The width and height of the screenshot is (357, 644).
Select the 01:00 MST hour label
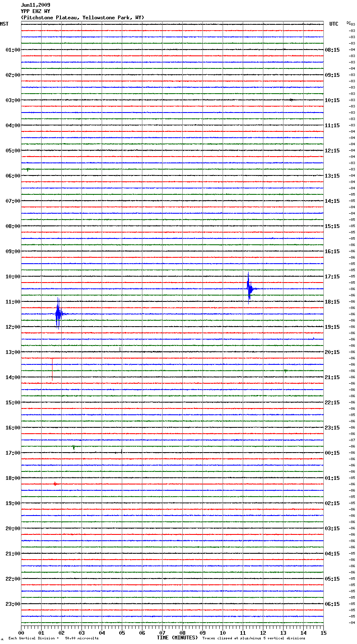coord(13,50)
